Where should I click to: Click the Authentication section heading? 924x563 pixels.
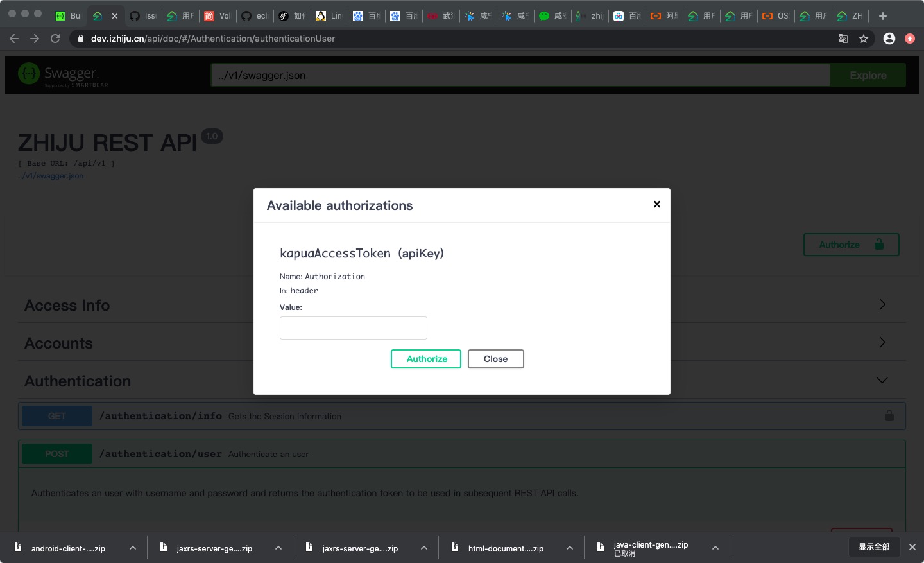(78, 381)
